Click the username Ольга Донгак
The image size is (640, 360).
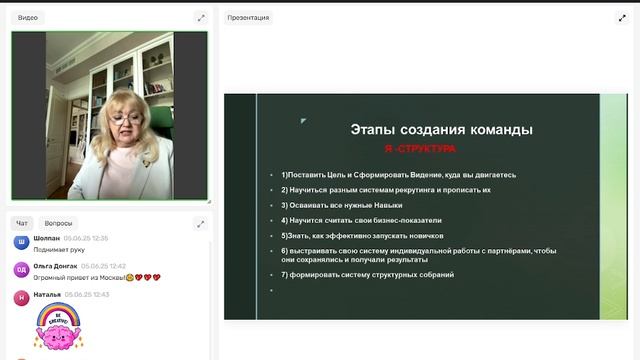55,266
